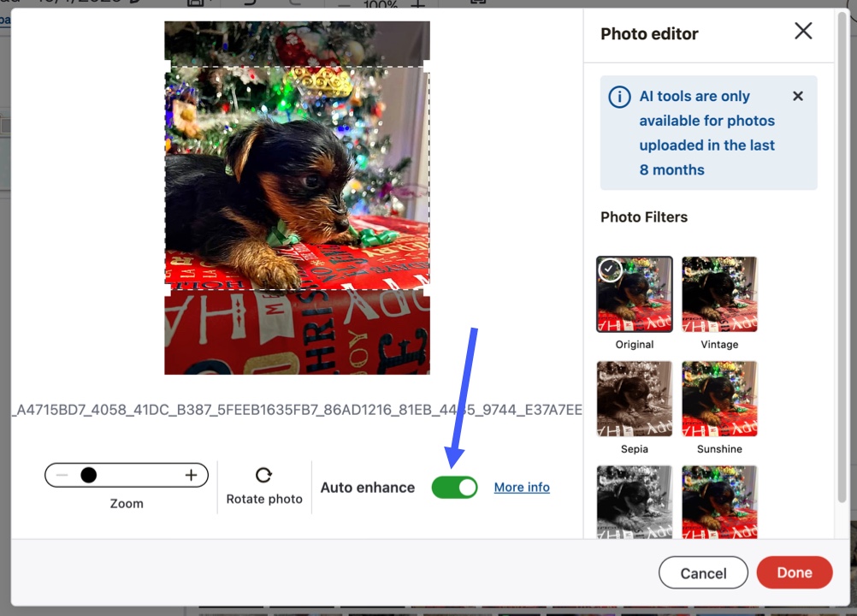
Task: Click the Photo Filters heading
Action: pyautogui.click(x=644, y=217)
